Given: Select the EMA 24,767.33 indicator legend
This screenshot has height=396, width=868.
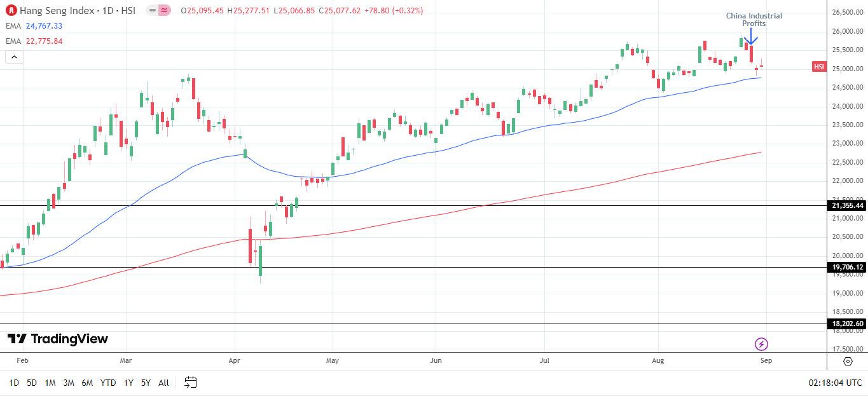Looking at the screenshot, I should (35, 26).
